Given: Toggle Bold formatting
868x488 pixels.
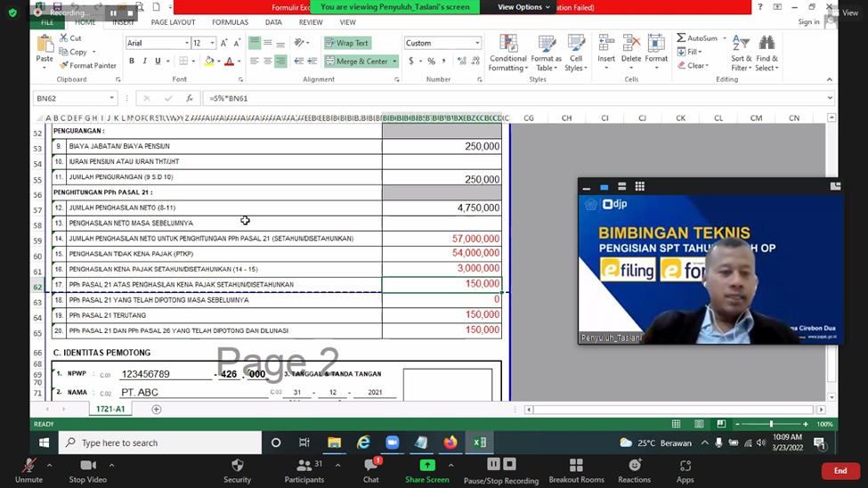Looking at the screenshot, I should [x=132, y=61].
